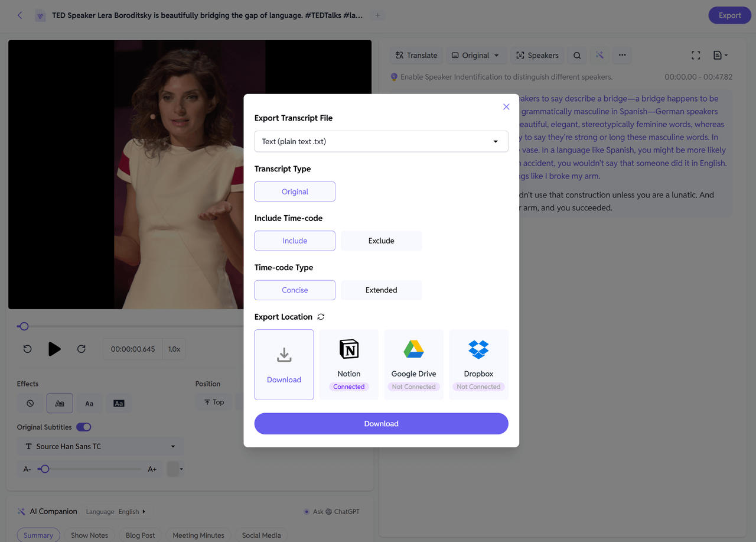Refresh the export location list
This screenshot has width=756, height=542.
[321, 317]
